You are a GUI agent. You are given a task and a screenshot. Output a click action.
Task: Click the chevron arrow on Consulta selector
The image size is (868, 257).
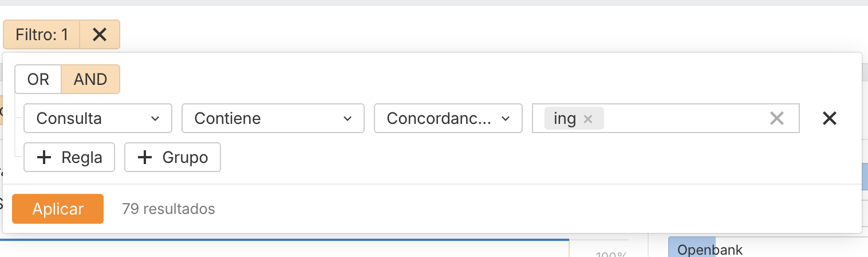(x=155, y=118)
